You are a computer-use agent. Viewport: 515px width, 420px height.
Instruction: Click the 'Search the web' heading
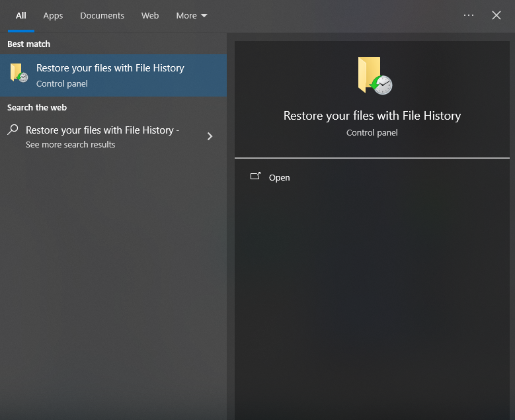(x=37, y=107)
